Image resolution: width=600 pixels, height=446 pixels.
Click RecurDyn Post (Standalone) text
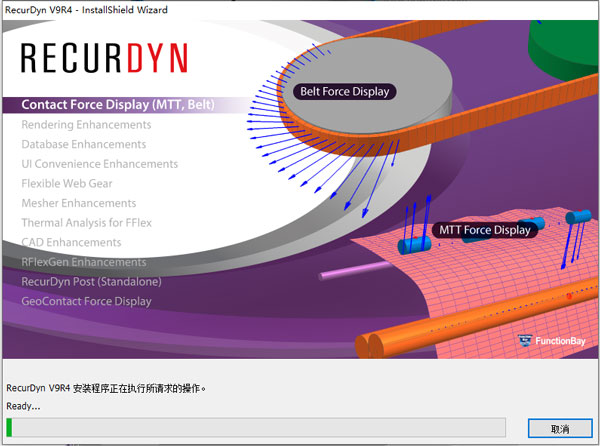pyautogui.click(x=91, y=282)
